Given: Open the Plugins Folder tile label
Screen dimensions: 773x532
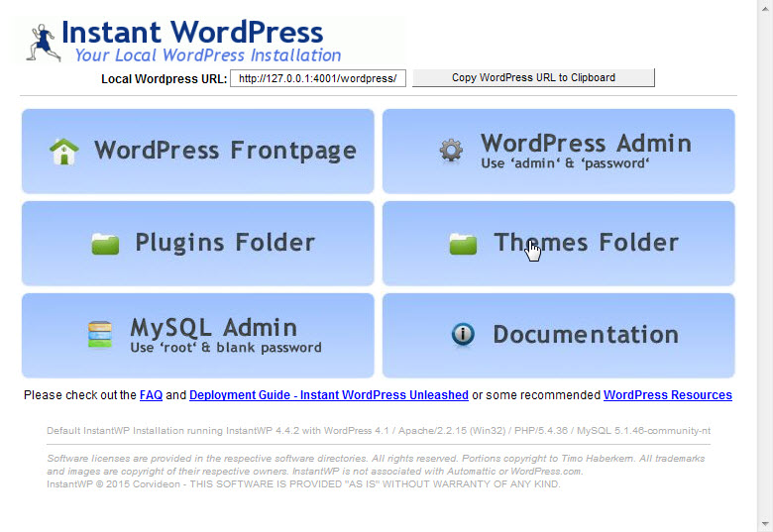Looking at the screenshot, I should click(x=225, y=243).
